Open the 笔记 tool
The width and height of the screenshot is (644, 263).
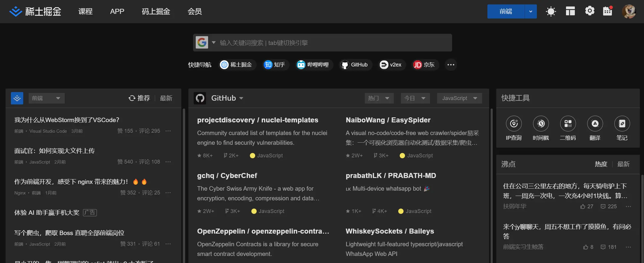[x=622, y=128]
